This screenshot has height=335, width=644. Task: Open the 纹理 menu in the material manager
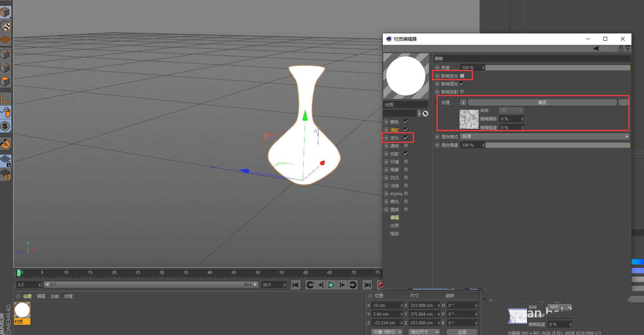(68, 296)
